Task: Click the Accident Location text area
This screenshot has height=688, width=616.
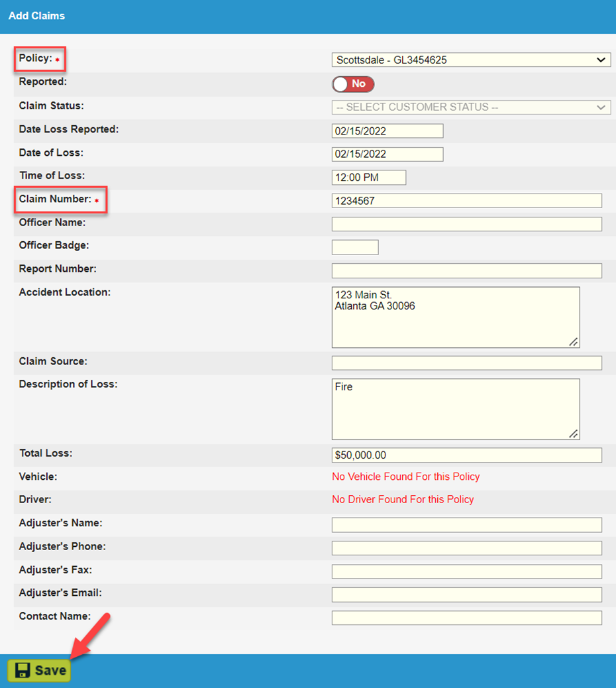Action: (x=455, y=316)
